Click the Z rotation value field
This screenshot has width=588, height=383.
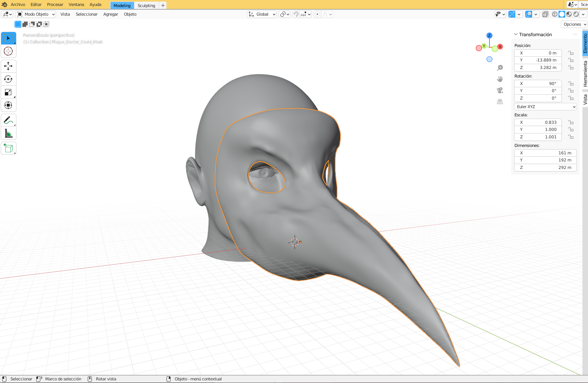[x=538, y=98]
